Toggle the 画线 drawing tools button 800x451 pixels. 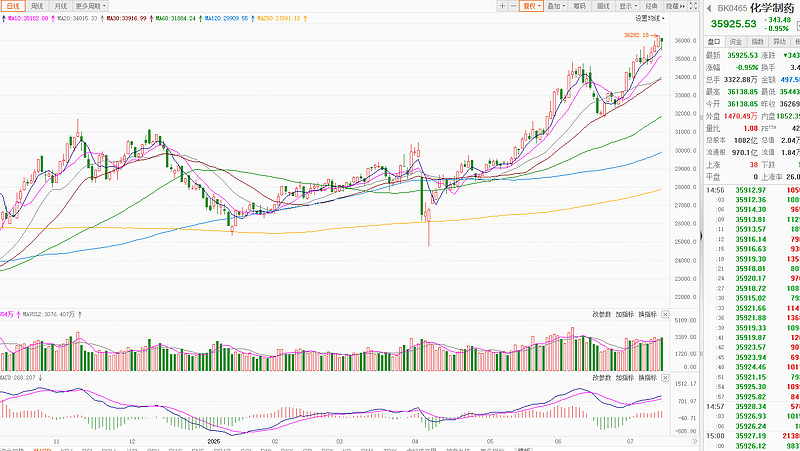pyautogui.click(x=603, y=6)
